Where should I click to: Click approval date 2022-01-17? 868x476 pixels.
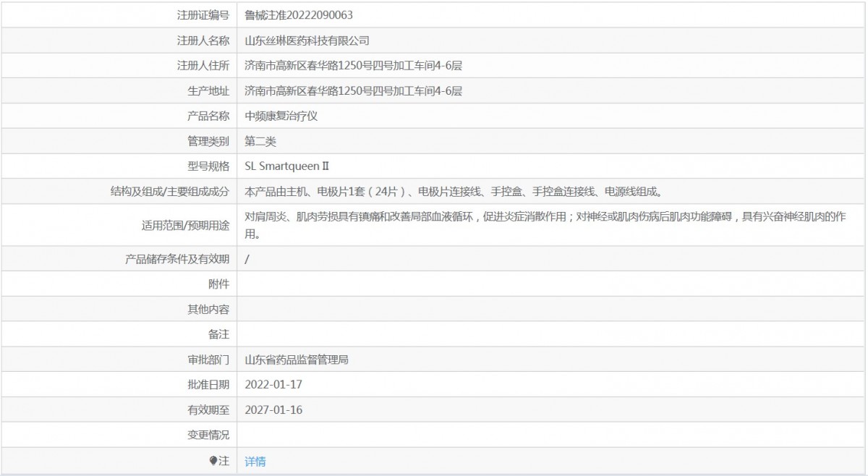click(x=273, y=384)
